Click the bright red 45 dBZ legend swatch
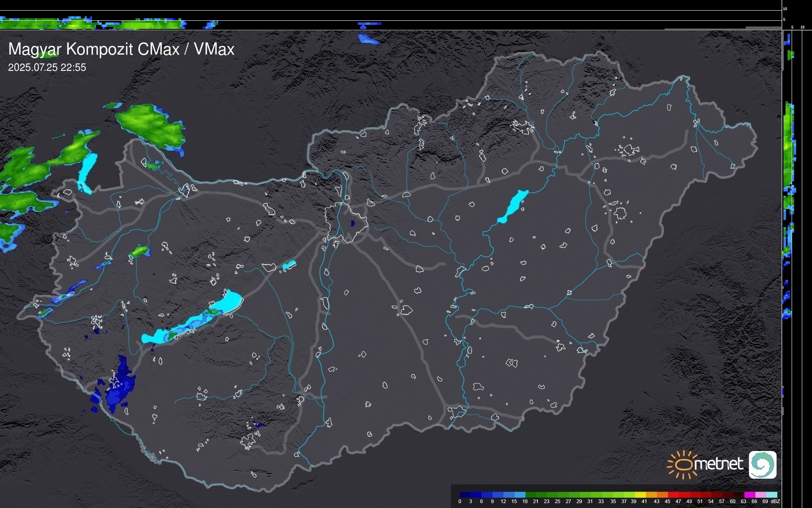Image resolution: width=812 pixels, height=508 pixels. click(x=673, y=495)
